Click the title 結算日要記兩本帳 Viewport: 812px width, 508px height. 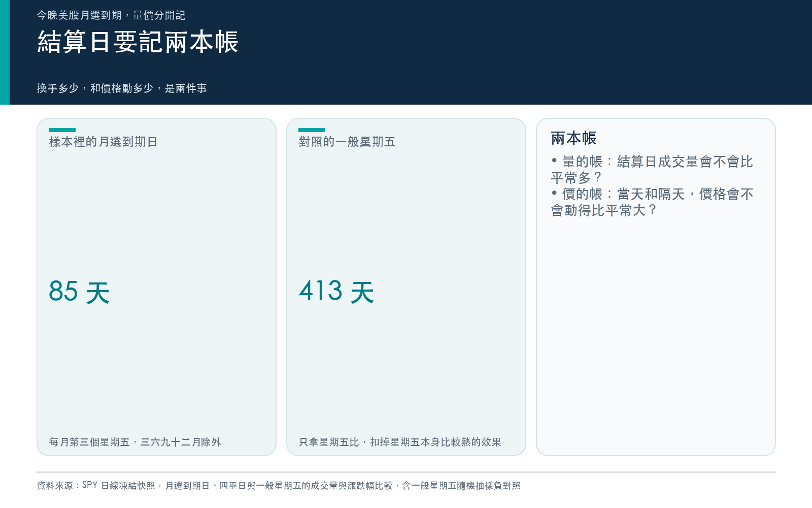click(x=138, y=42)
